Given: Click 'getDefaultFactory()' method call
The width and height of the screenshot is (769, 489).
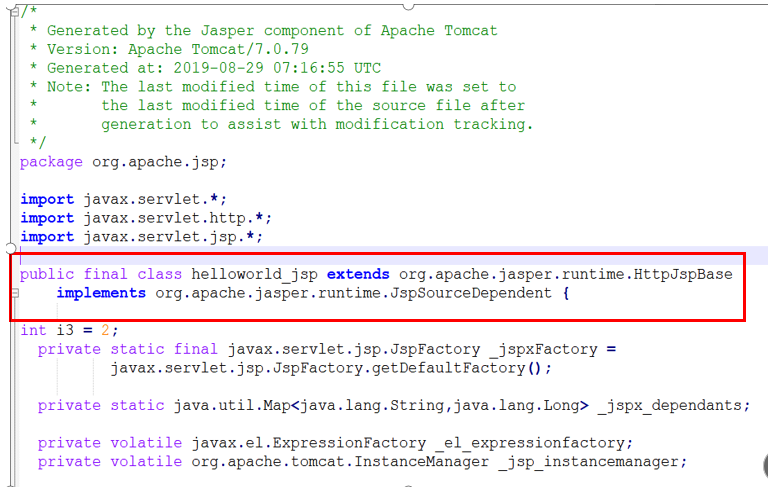Looking at the screenshot, I should 456,368.
